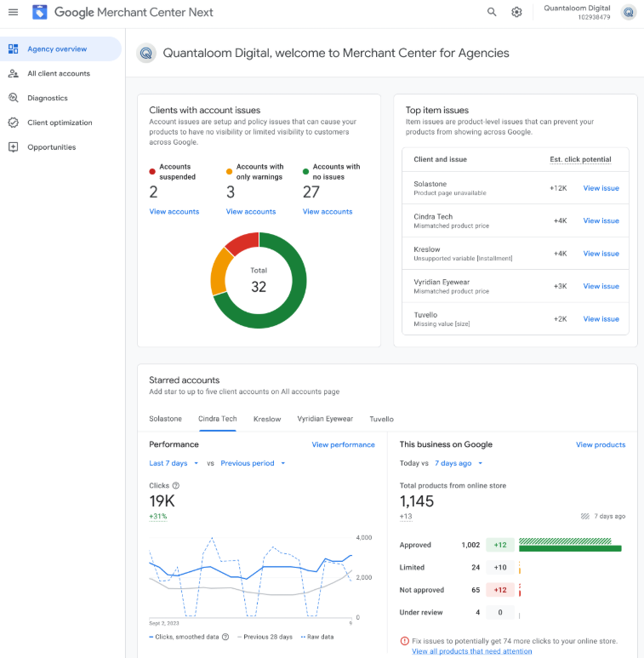Open the settings gear icon
The image size is (644, 658).
pos(516,12)
